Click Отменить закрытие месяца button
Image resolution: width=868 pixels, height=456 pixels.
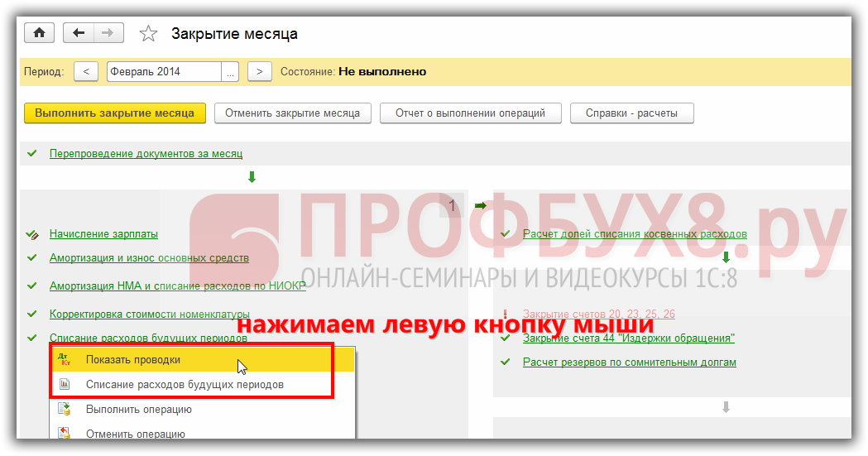292,113
